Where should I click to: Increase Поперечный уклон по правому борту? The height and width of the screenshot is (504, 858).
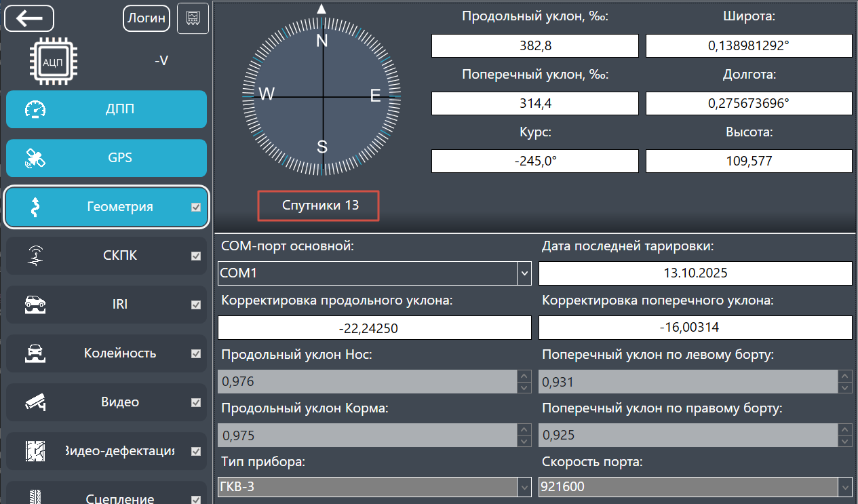pos(845,429)
